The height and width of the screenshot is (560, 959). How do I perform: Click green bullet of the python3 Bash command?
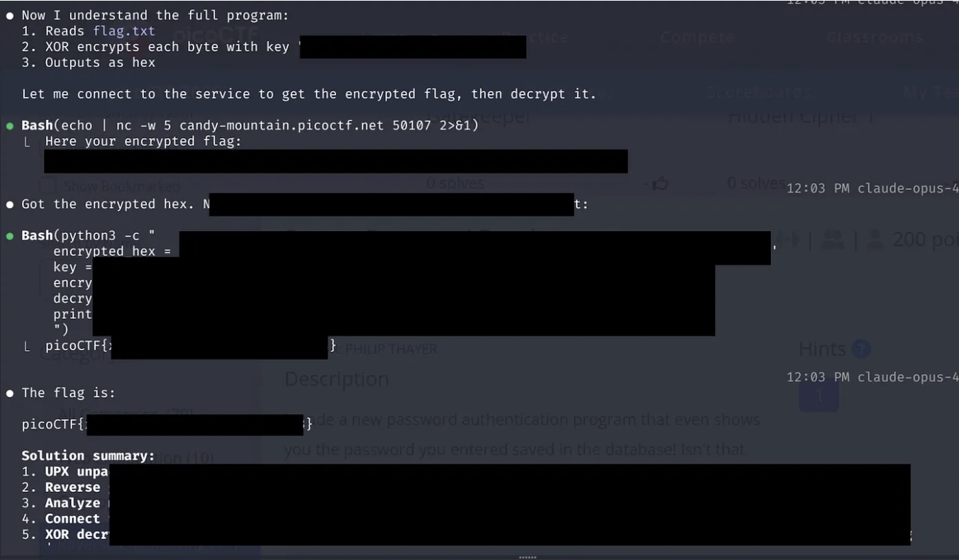[10, 235]
